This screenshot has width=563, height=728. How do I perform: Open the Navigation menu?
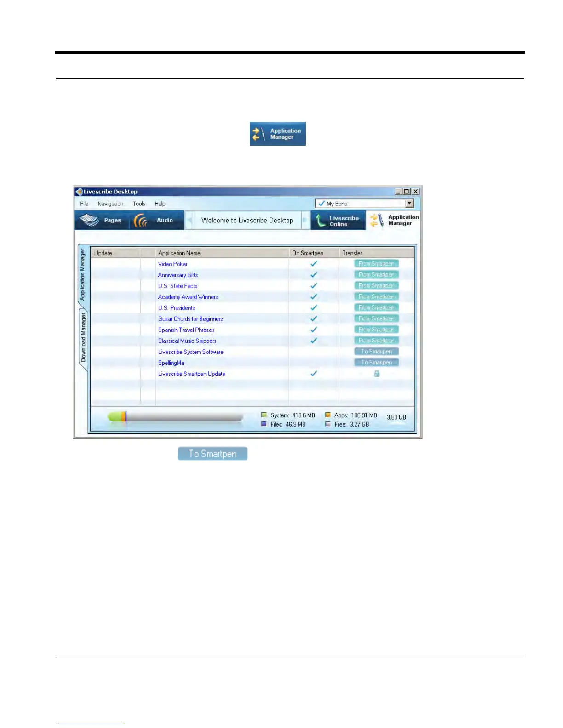[110, 204]
